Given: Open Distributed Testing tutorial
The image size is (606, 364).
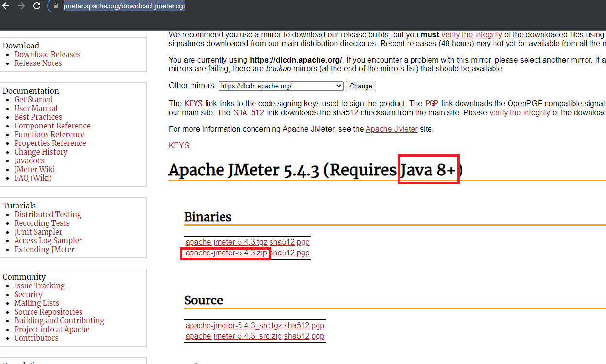Looking at the screenshot, I should click(48, 214).
